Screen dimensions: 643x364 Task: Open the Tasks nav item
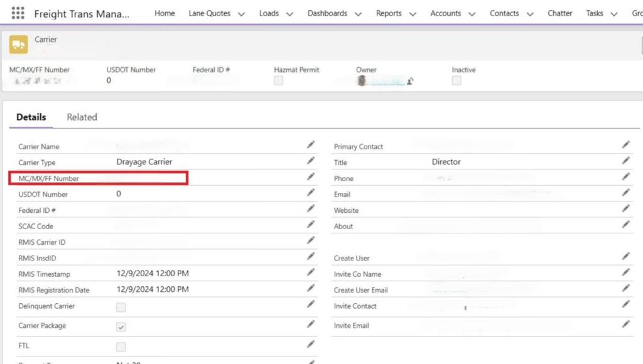pyautogui.click(x=594, y=13)
